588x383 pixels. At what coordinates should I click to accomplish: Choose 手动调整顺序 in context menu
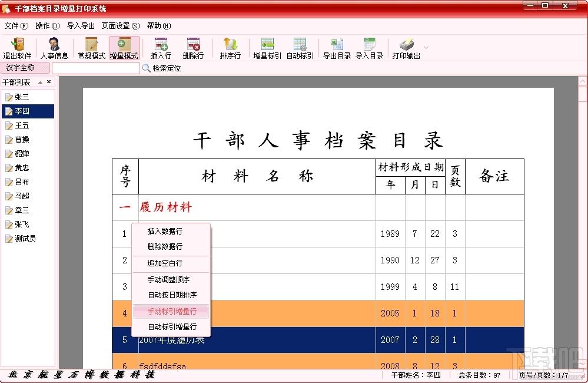click(x=171, y=280)
